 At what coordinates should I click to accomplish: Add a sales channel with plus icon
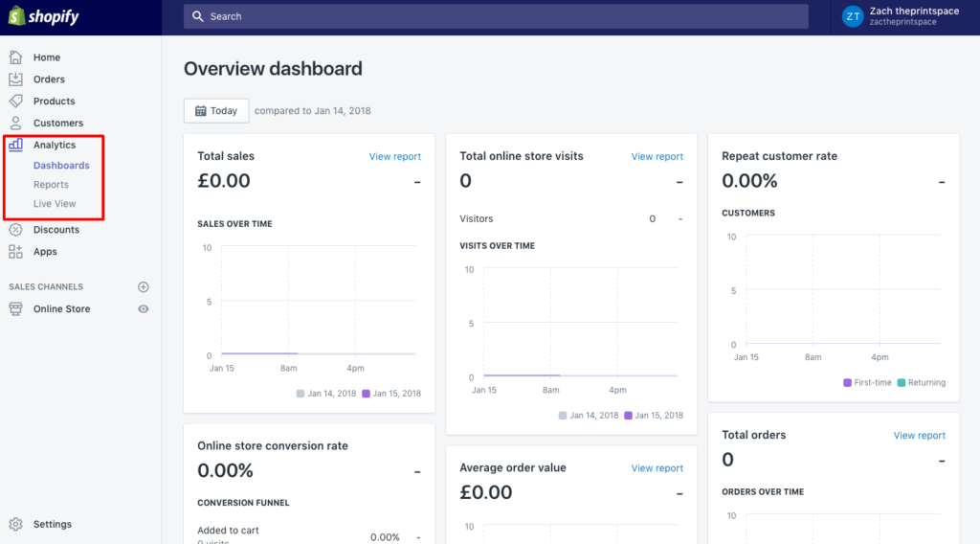pos(144,287)
